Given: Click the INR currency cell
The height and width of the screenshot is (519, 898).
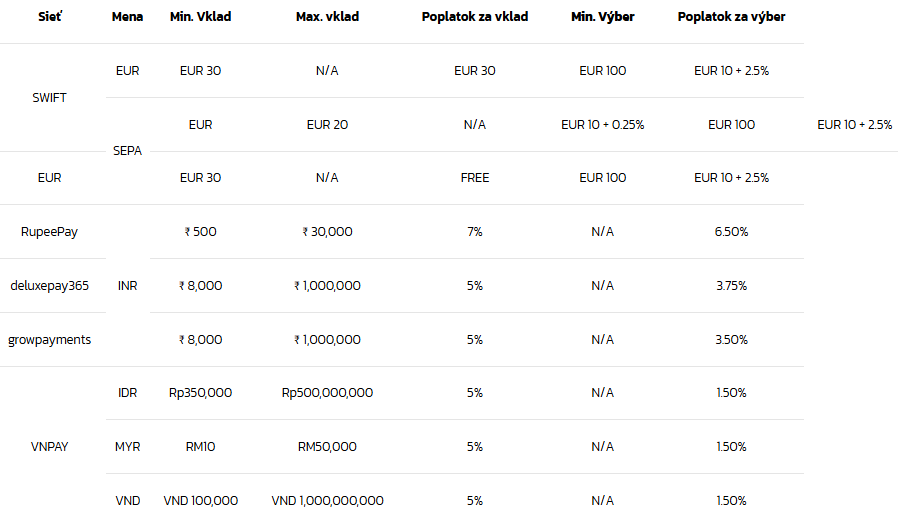Looking at the screenshot, I should coord(128,286).
